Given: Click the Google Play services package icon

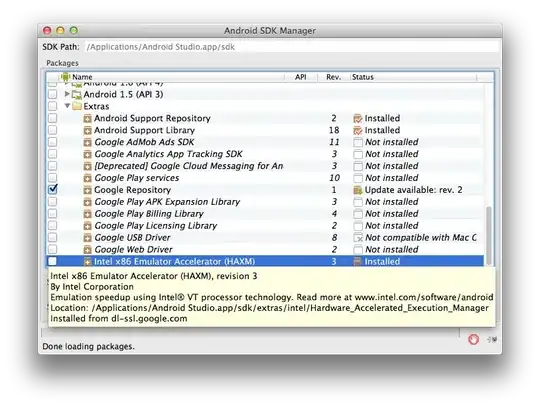Looking at the screenshot, I should tap(87, 178).
